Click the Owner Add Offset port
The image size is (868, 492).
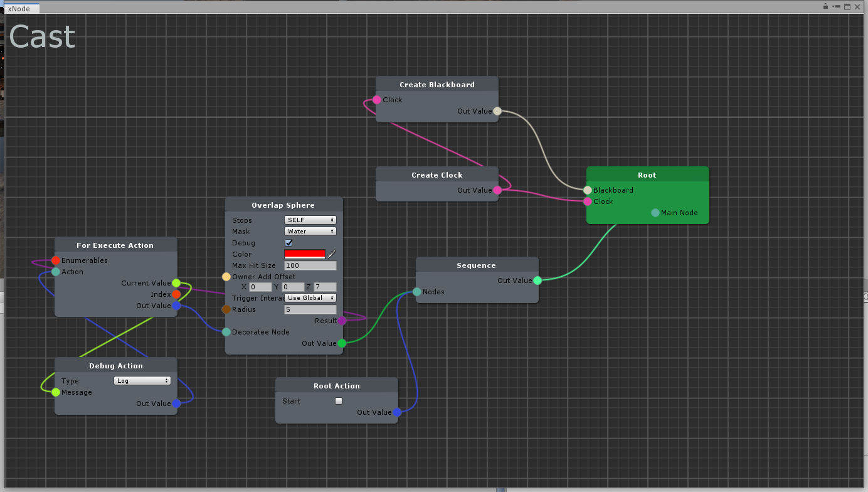pyautogui.click(x=226, y=277)
